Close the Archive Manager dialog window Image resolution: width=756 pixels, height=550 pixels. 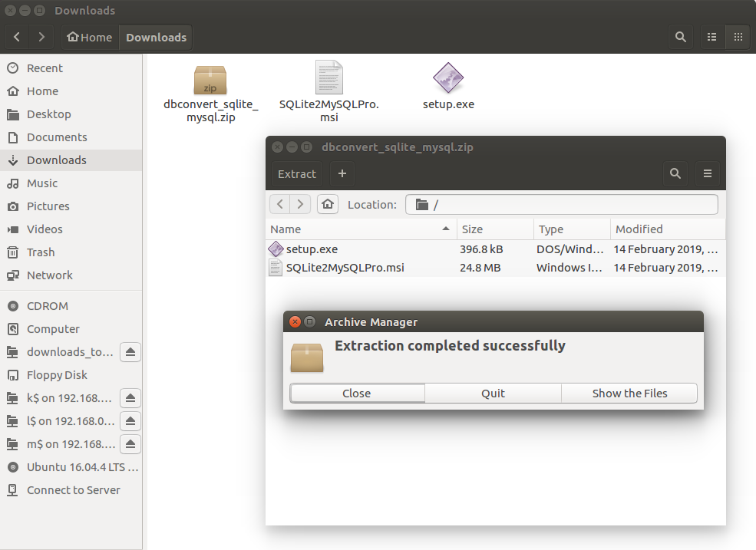[x=295, y=322]
